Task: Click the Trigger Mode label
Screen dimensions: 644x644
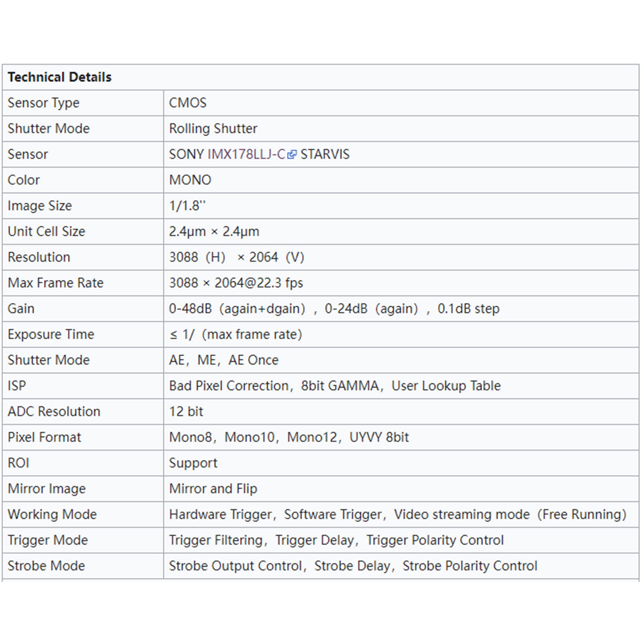Action: (48, 540)
